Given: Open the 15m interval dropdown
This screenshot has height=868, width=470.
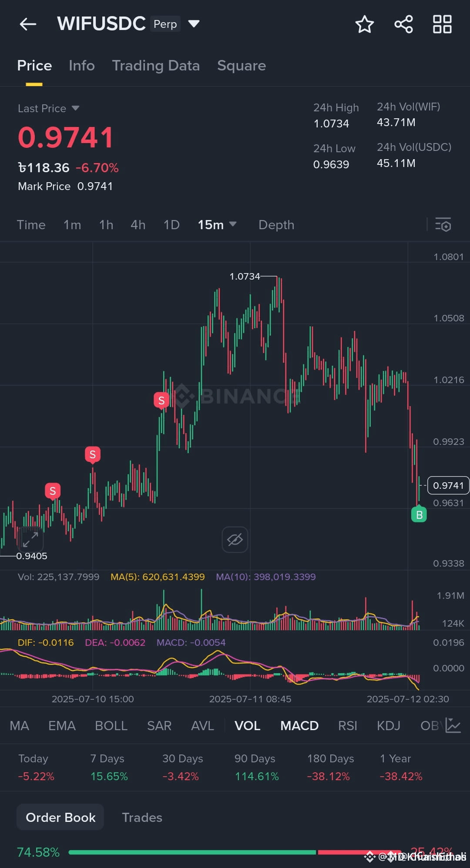Looking at the screenshot, I should click(x=217, y=224).
